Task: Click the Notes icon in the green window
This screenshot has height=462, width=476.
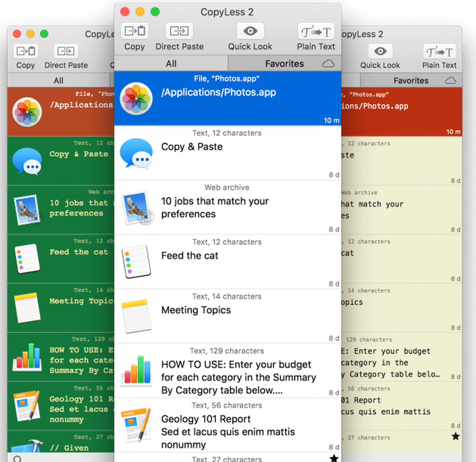Action: [27, 307]
